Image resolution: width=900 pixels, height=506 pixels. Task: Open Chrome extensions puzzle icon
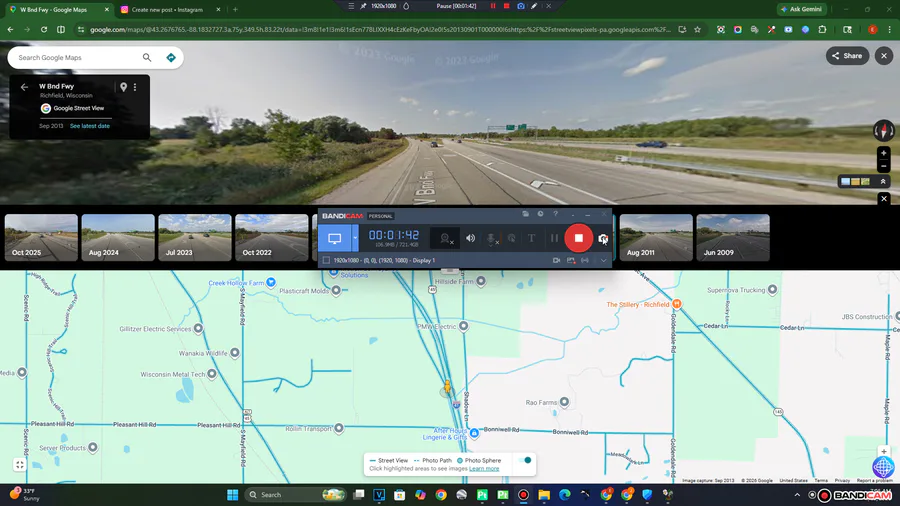click(x=822, y=29)
